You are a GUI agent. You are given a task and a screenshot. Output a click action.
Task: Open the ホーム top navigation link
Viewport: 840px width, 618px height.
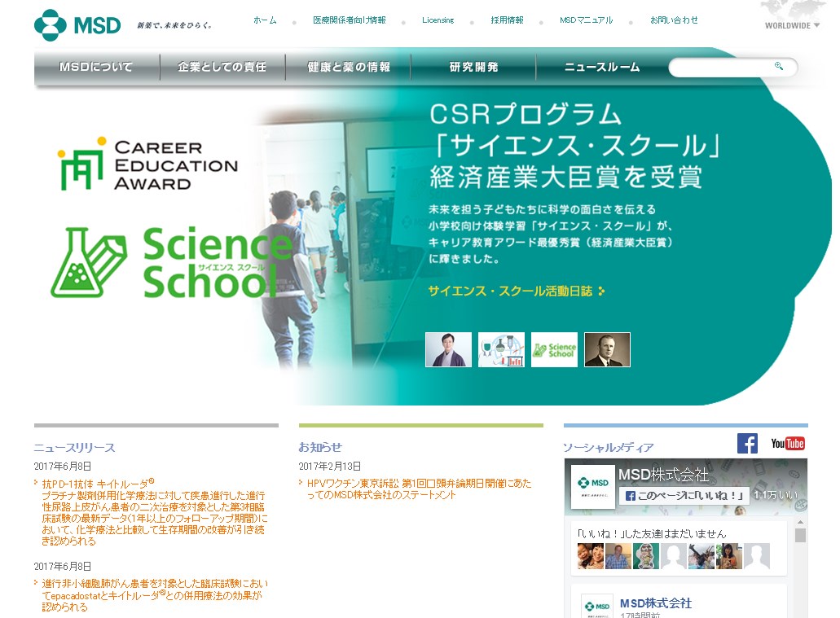[x=265, y=20]
